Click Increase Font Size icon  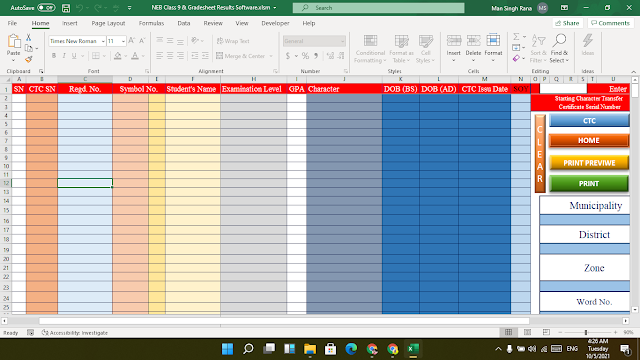[131, 41]
